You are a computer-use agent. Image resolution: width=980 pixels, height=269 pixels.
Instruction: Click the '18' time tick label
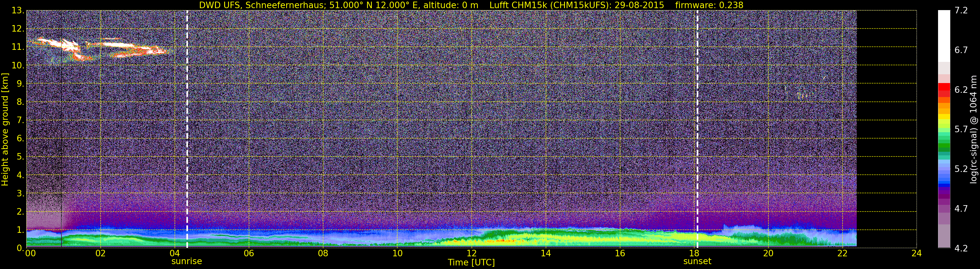click(694, 253)
